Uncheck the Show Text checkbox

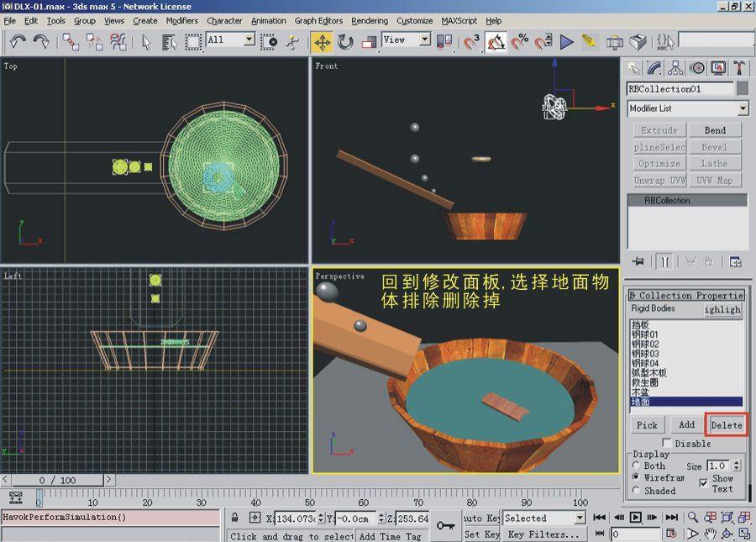click(703, 483)
